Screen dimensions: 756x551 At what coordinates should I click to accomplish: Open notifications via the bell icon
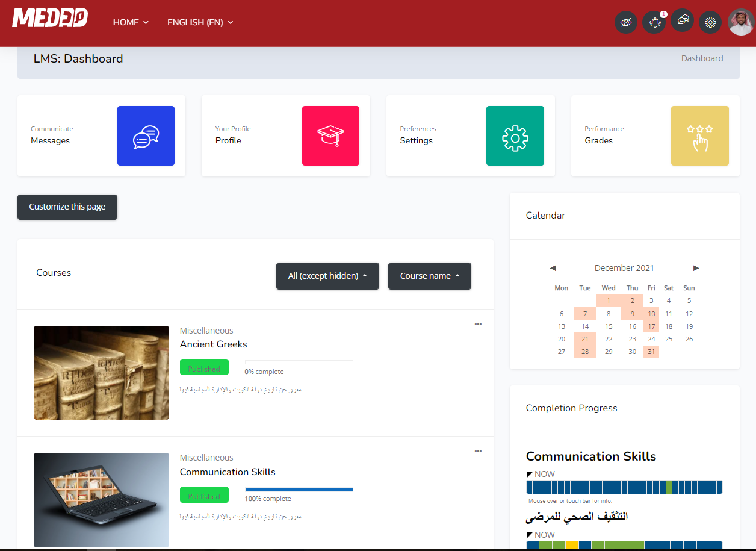point(654,22)
